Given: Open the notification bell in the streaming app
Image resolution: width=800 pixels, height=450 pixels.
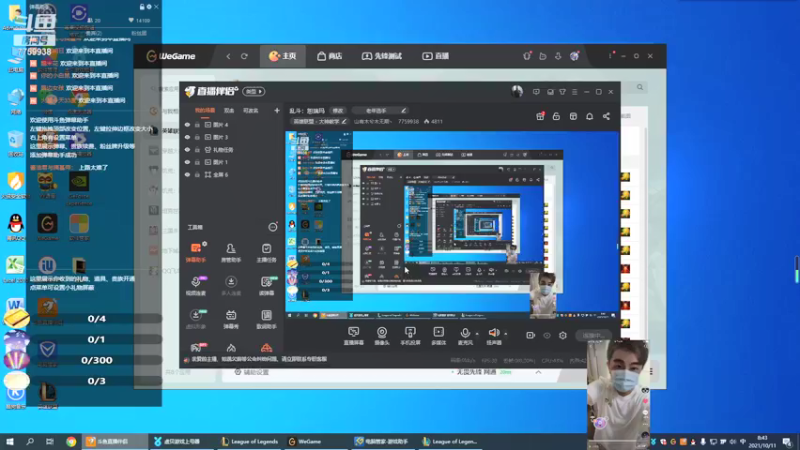Looking at the screenshot, I should 589,116.
